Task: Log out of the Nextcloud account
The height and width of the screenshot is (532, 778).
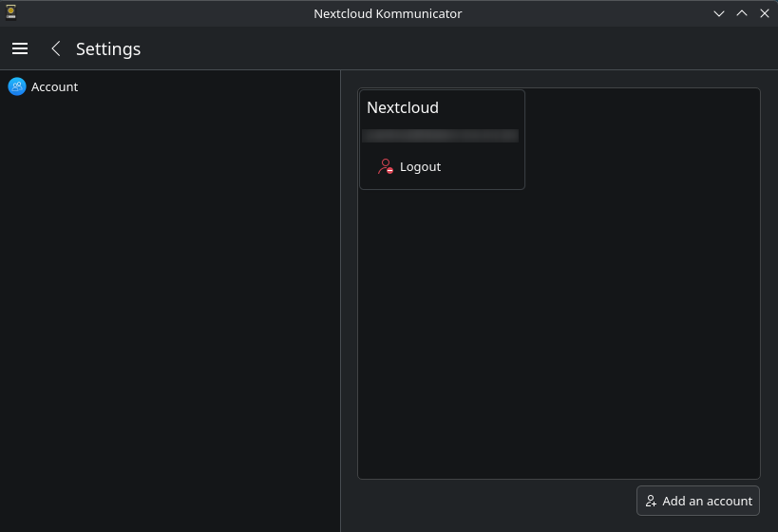Action: (x=409, y=167)
